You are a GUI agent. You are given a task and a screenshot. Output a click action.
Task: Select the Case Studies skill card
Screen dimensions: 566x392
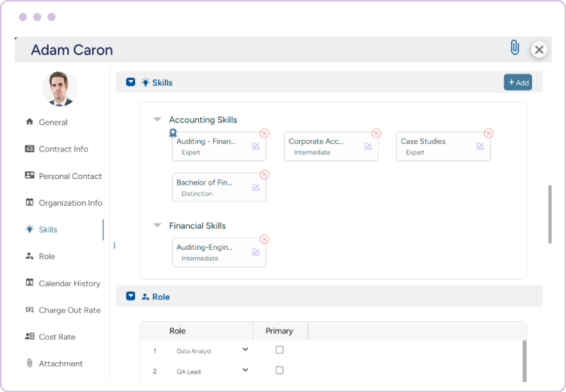pos(444,146)
